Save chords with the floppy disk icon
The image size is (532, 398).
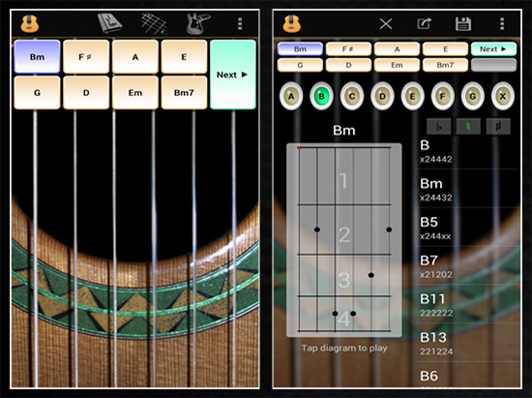[463, 24]
